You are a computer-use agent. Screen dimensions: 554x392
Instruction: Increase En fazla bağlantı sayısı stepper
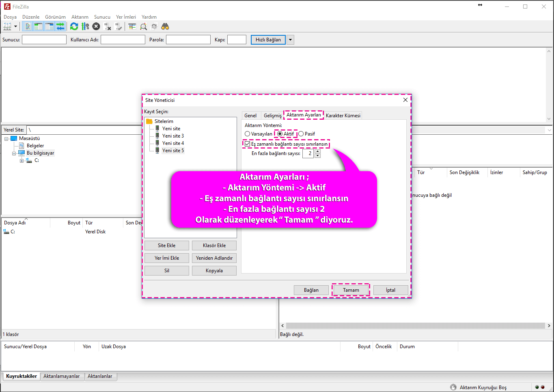(318, 151)
